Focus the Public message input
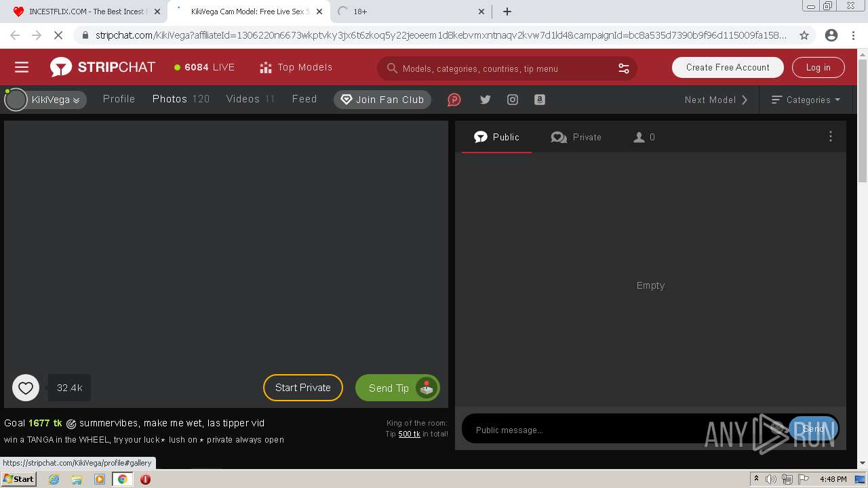Screen dimensions: 868x488 [624, 430]
